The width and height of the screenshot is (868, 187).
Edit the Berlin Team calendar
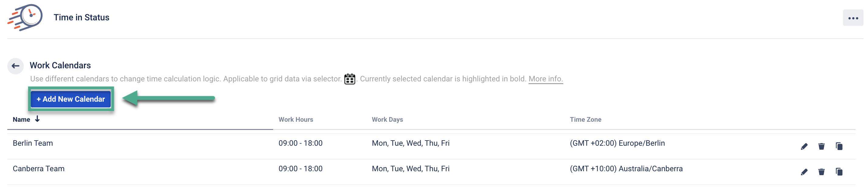(x=804, y=146)
